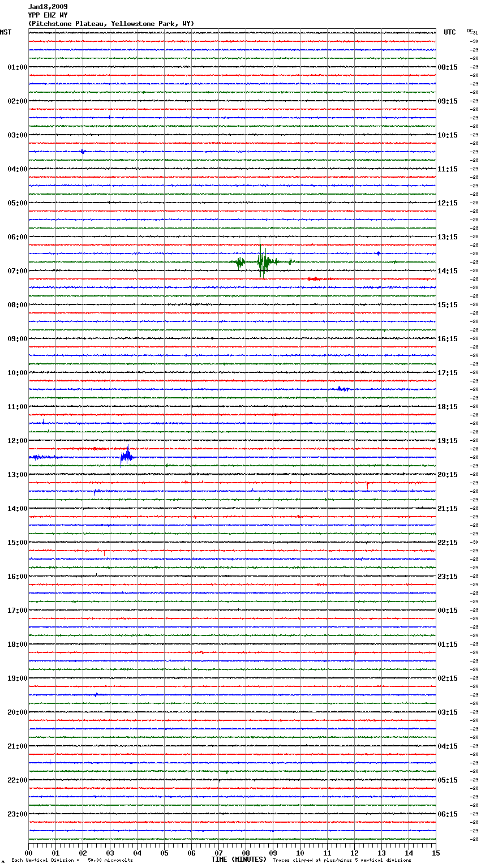
Task: Select the 12:00 MST time label
Action: click(x=18, y=441)
